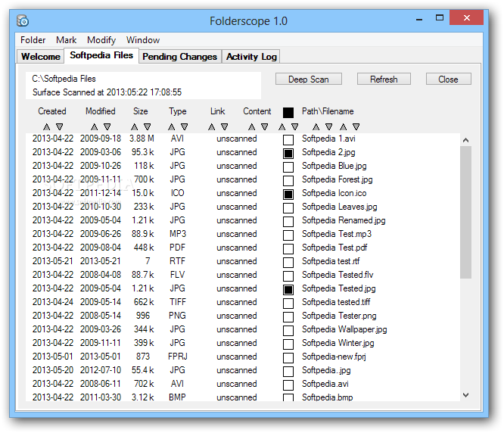Click the scrollbar down arrow

(x=465, y=394)
